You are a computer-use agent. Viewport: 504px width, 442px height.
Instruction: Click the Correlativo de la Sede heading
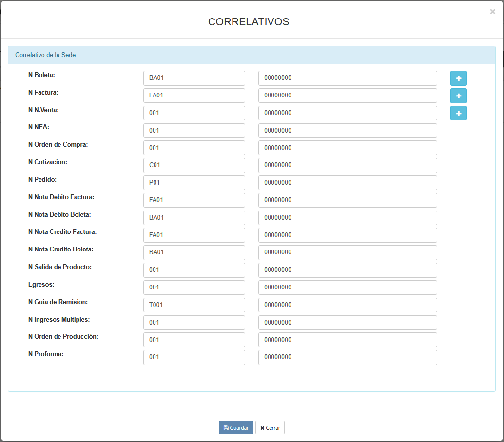(x=45, y=55)
